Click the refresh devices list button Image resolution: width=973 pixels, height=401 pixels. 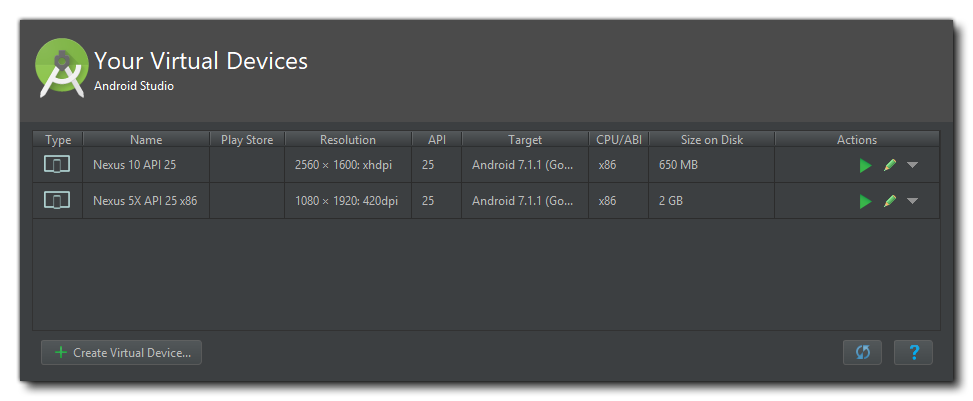pos(862,353)
